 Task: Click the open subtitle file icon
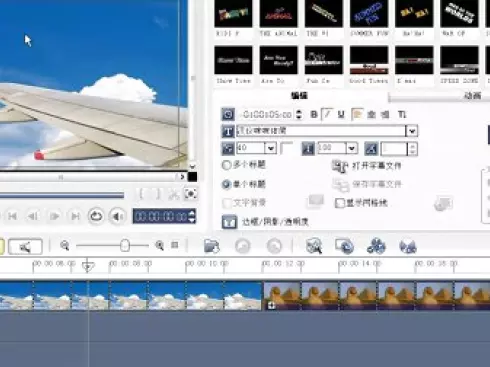click(340, 166)
